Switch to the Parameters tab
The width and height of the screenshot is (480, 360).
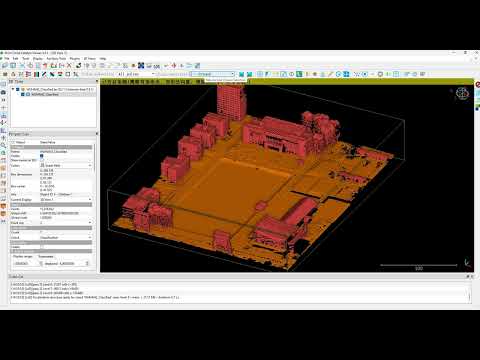click(46, 257)
